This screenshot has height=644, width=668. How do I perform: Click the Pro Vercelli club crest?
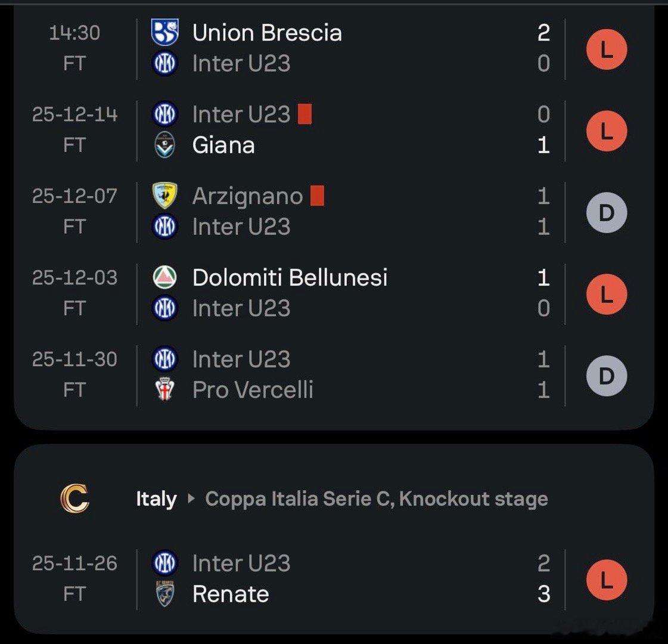click(165, 390)
